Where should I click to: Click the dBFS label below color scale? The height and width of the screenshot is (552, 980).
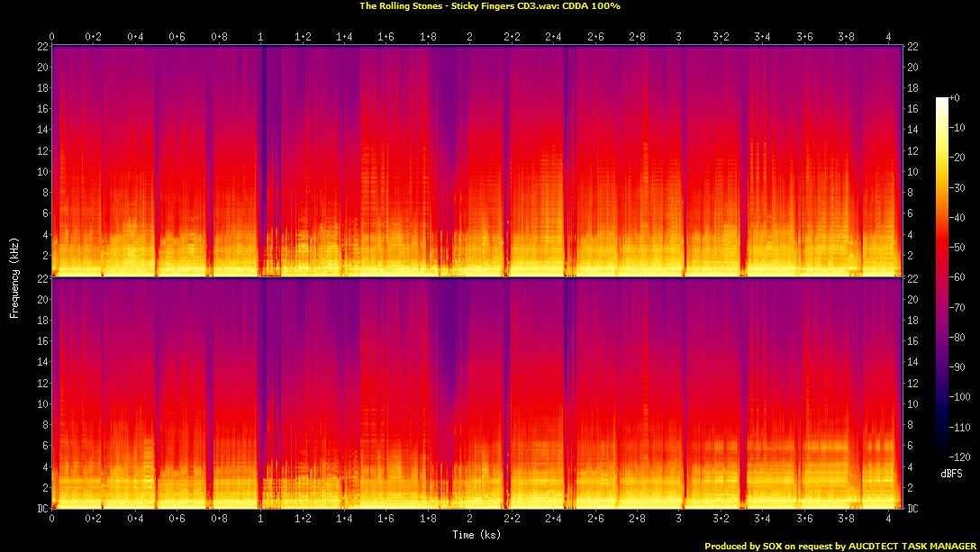(x=951, y=472)
